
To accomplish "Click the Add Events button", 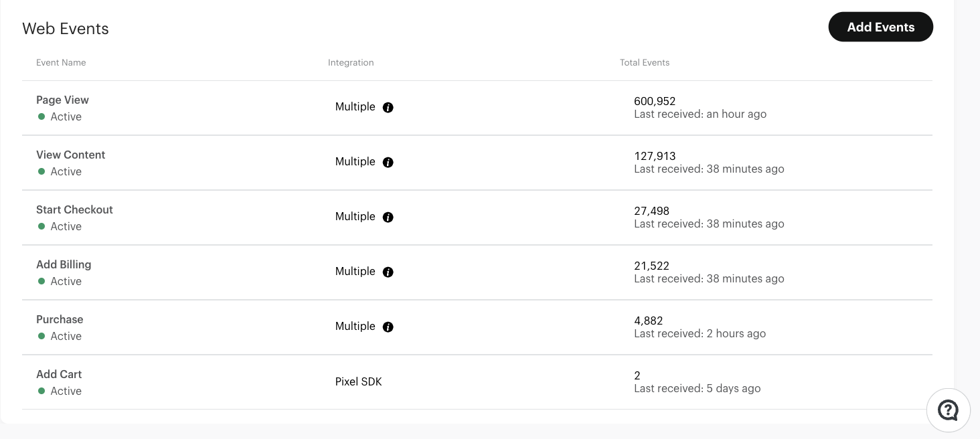I will coord(880,27).
